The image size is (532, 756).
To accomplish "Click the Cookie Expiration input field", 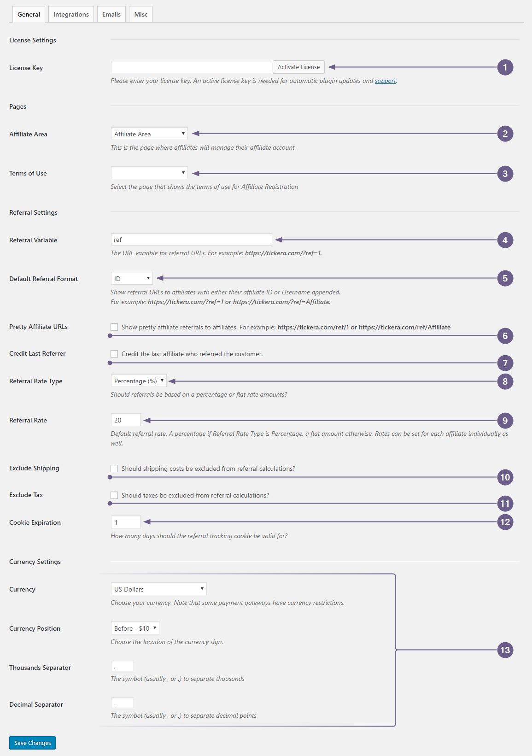I will (x=125, y=522).
